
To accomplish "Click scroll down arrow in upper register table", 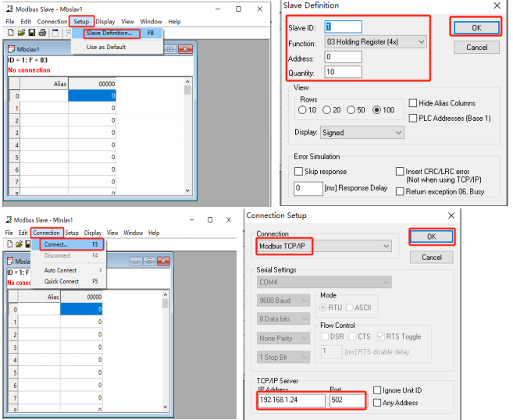I will click(x=187, y=190).
